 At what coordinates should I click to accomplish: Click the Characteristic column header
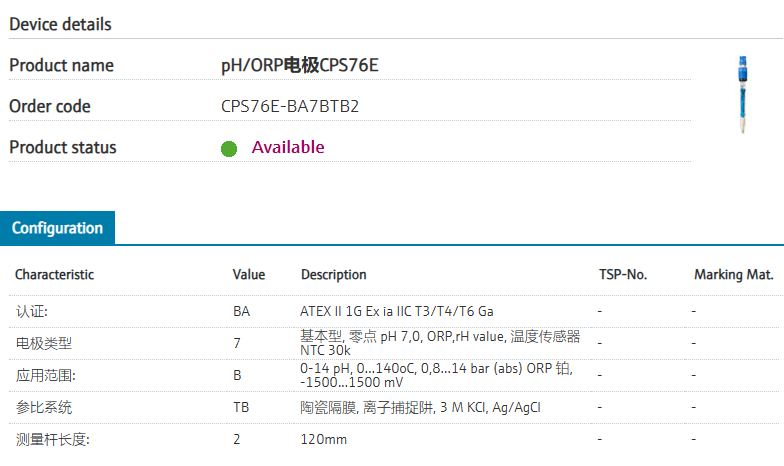tap(54, 274)
